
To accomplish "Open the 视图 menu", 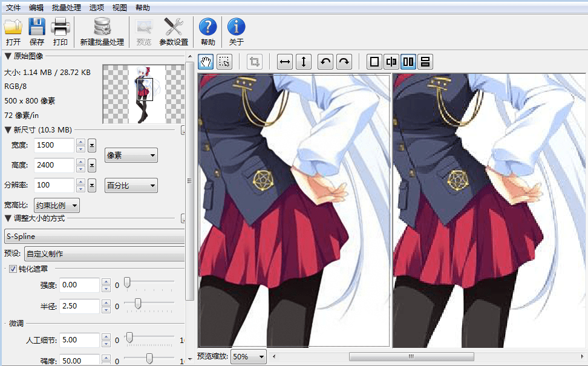I will (120, 7).
